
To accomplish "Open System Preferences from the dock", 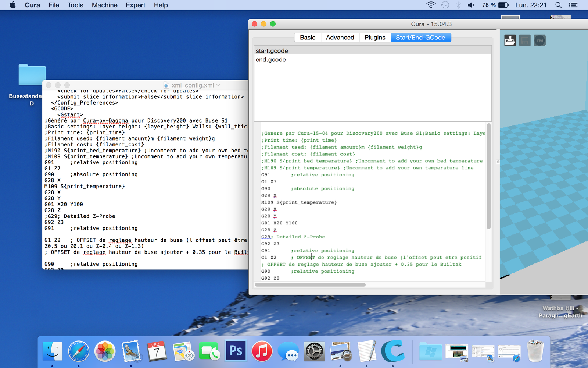I will 314,351.
